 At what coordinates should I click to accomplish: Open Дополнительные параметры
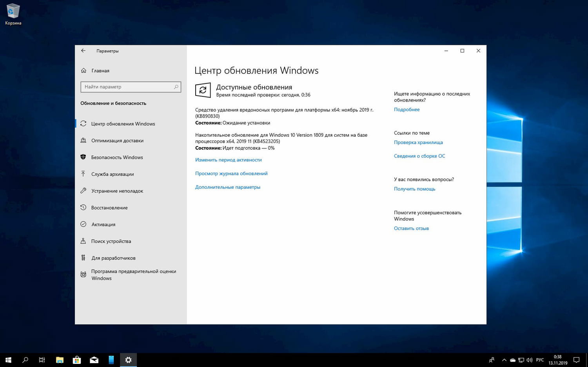coord(228,187)
